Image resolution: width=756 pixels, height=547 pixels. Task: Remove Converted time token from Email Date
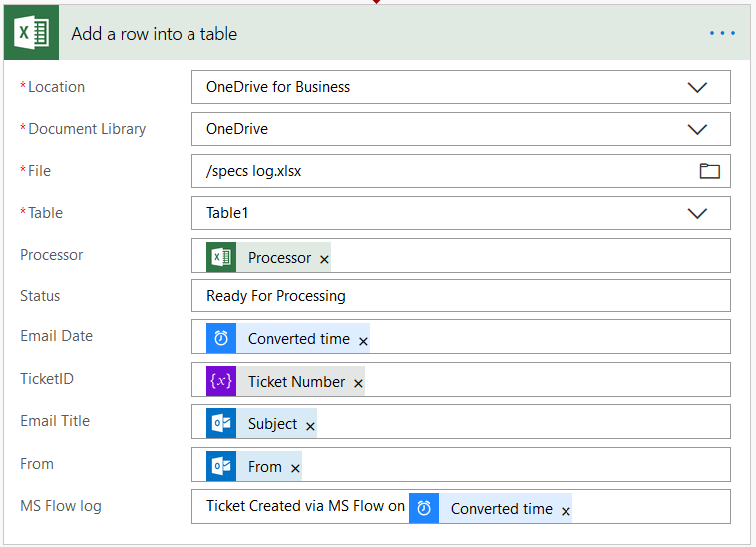(363, 341)
